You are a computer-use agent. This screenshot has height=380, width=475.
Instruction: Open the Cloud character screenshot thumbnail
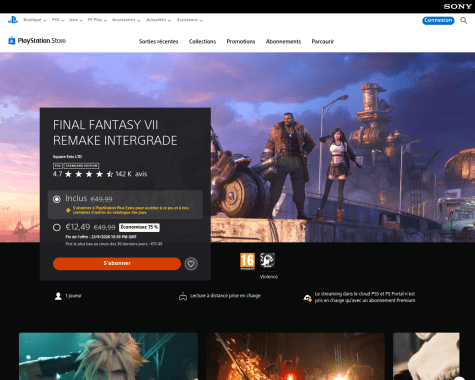pos(108,356)
